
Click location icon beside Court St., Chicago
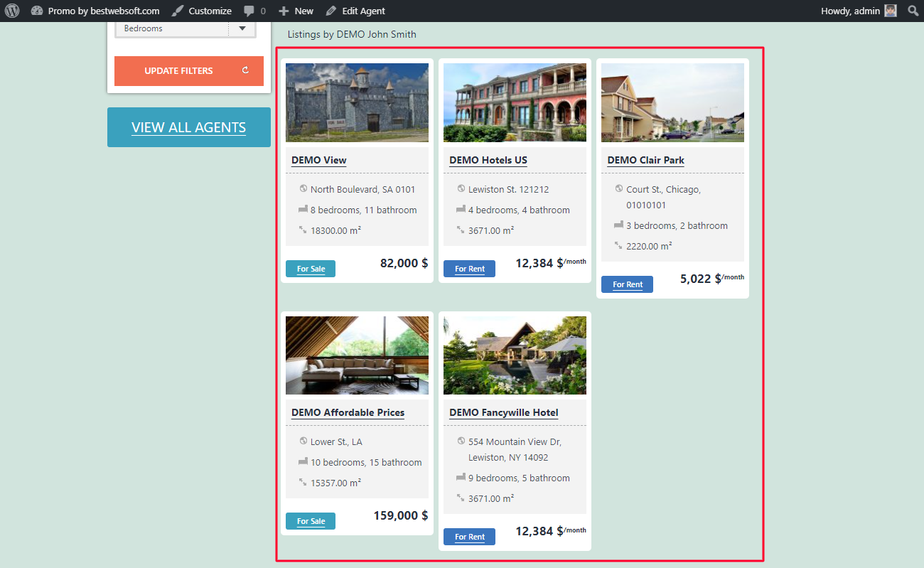coord(619,188)
